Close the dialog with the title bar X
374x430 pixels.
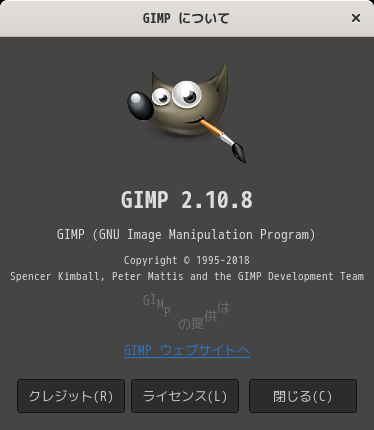coord(356,18)
